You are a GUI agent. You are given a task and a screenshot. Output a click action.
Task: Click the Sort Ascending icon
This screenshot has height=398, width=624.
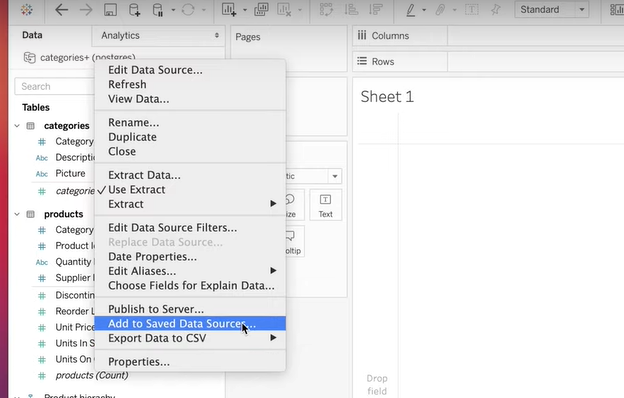pos(351,10)
